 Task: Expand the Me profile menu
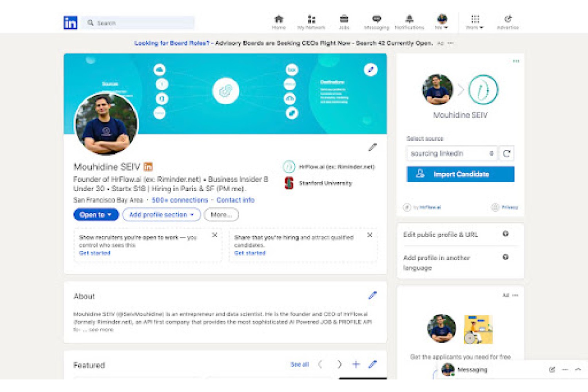(442, 22)
